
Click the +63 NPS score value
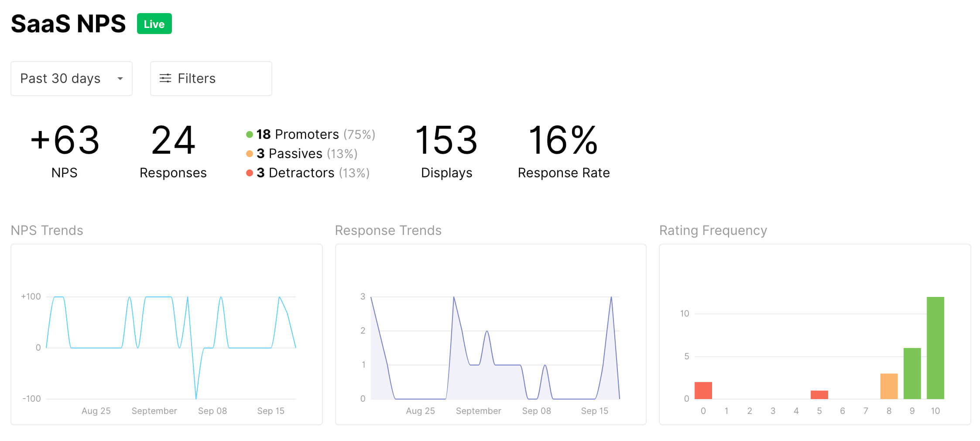65,140
